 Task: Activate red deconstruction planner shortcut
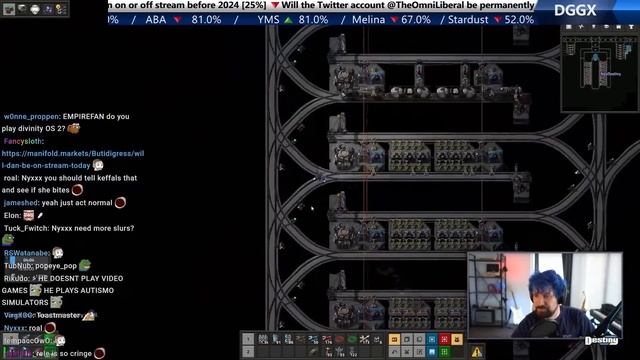444,339
